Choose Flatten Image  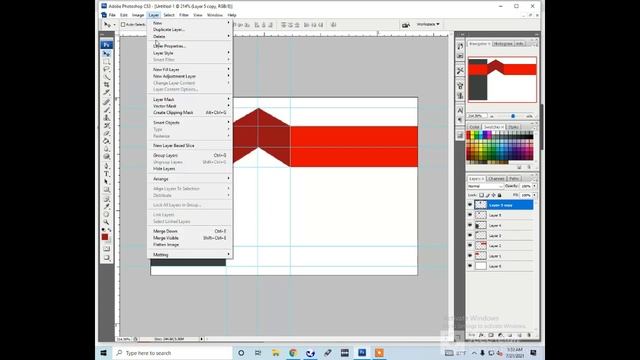click(x=190, y=244)
